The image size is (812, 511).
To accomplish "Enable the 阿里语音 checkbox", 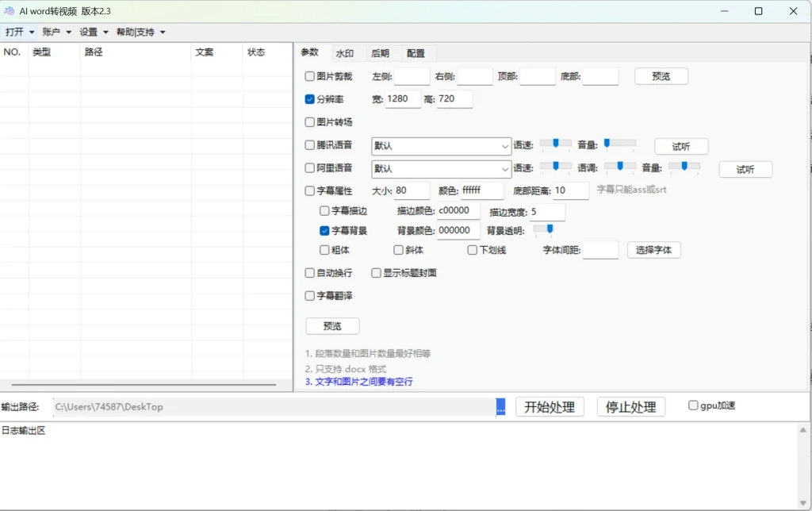I will [x=310, y=167].
